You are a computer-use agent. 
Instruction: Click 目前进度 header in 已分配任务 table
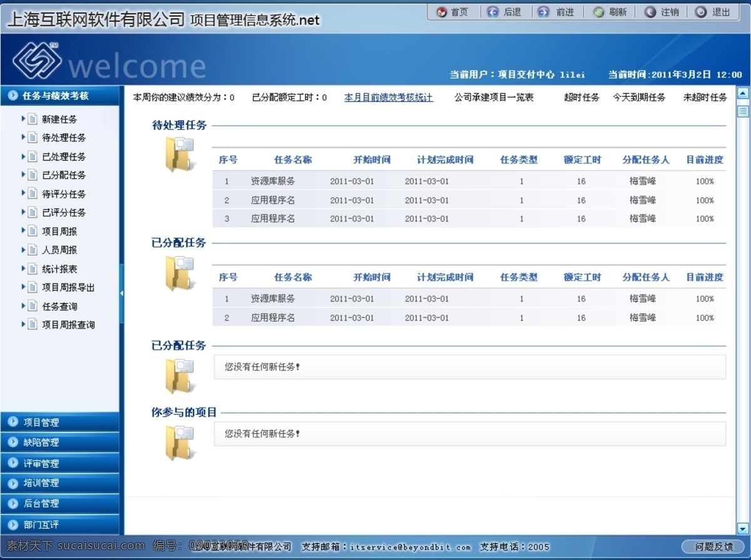pos(705,277)
